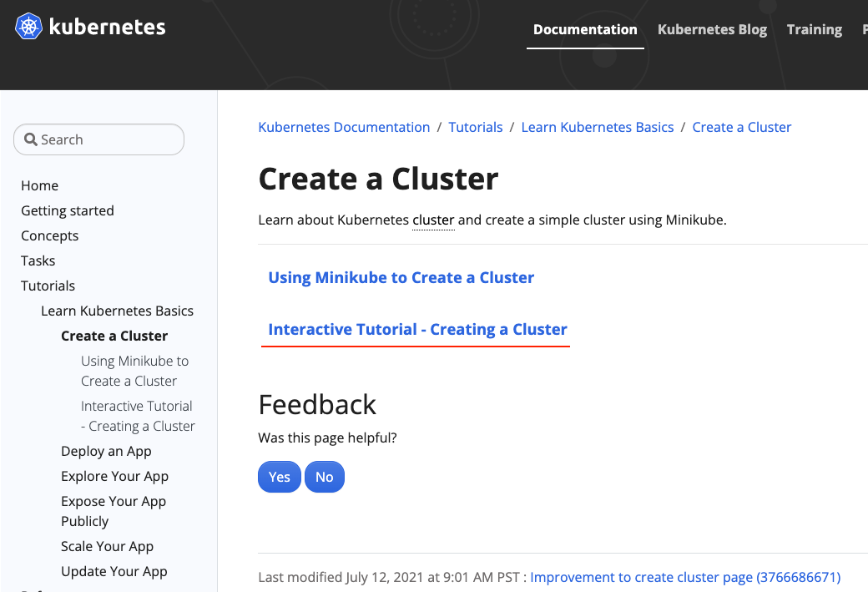
Task: Focus the Search input field
Action: point(108,140)
